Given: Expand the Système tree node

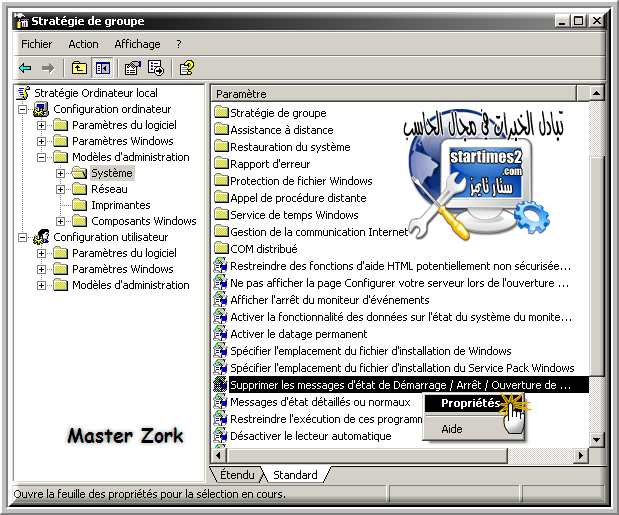Looking at the screenshot, I should pyautogui.click(x=60, y=173).
